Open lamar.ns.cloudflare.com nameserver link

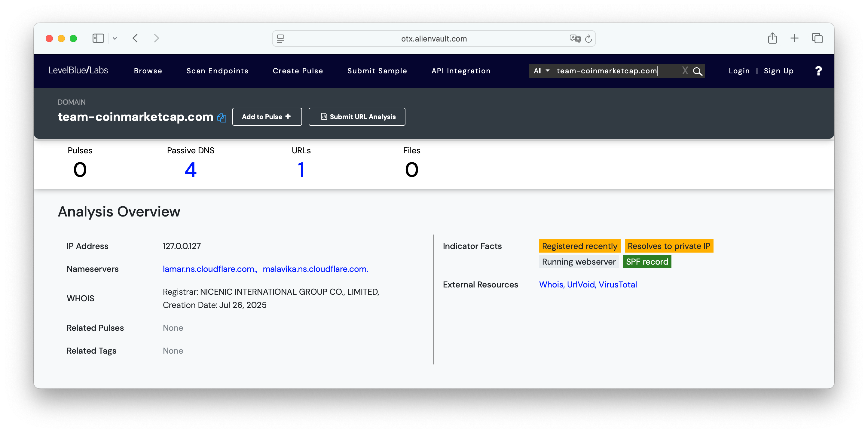point(209,269)
